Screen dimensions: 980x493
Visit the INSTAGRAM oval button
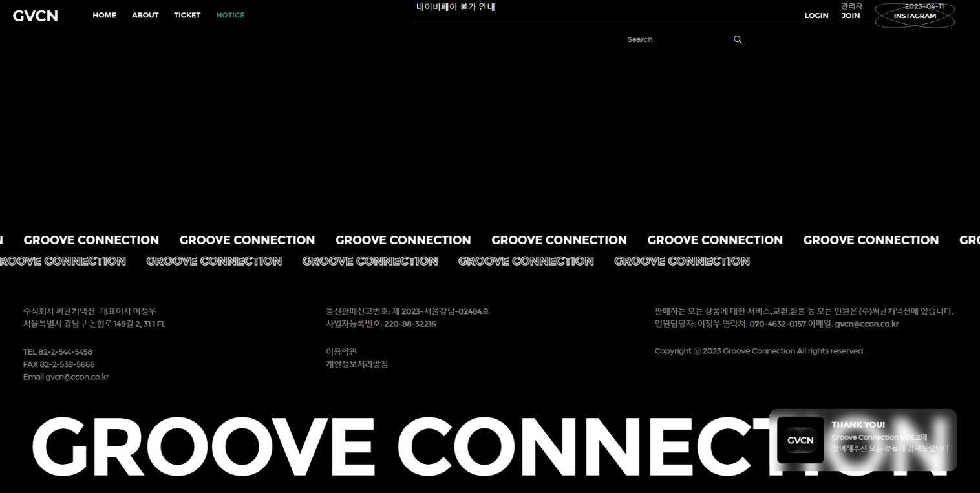[915, 16]
